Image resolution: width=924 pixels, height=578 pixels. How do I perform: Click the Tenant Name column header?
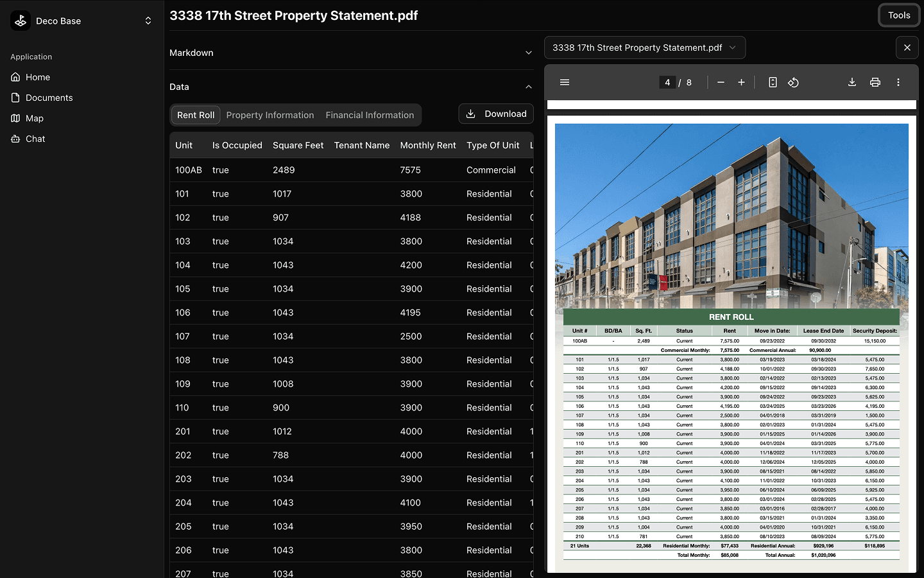click(362, 145)
